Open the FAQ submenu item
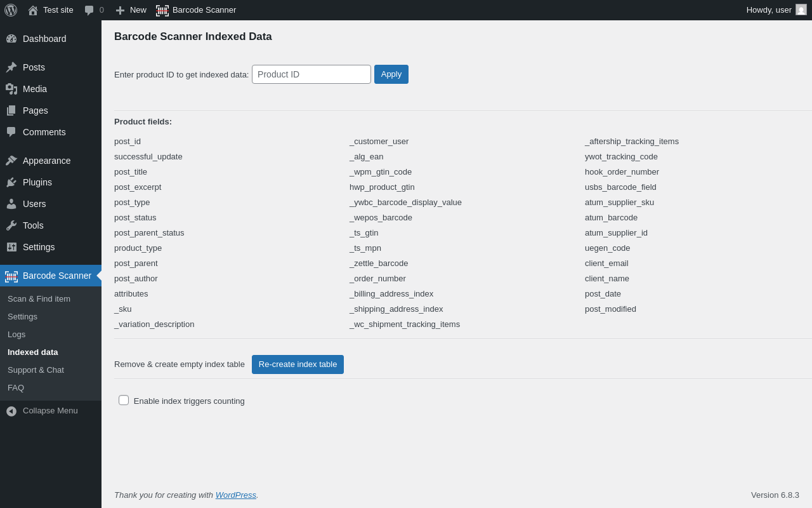Image resolution: width=812 pixels, height=508 pixels. click(x=16, y=387)
